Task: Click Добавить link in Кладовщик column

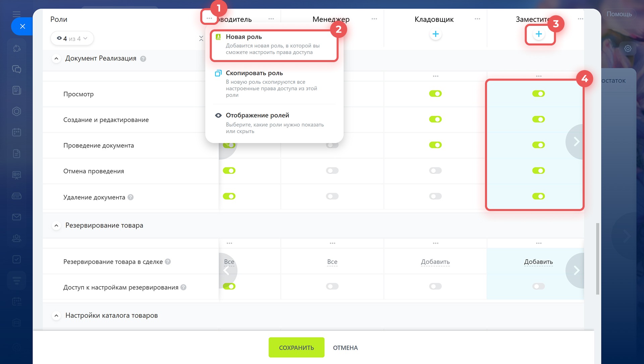Action: 435,262
